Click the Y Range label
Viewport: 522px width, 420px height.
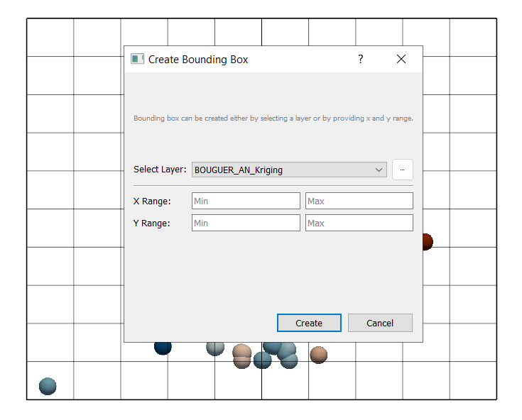coord(152,223)
